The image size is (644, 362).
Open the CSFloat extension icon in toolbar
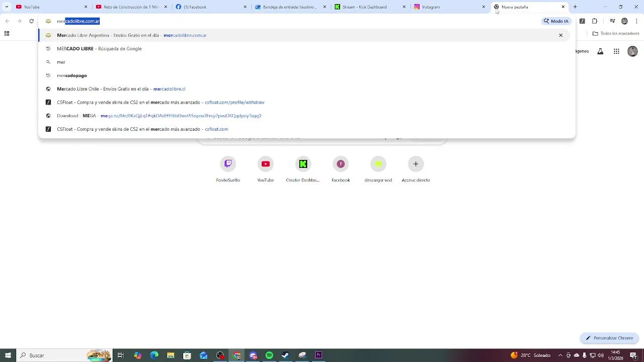pyautogui.click(x=582, y=21)
